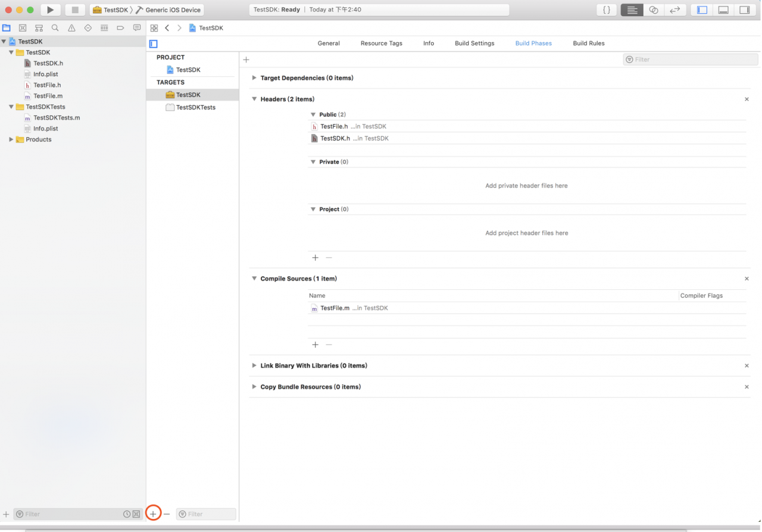Image resolution: width=762 pixels, height=532 pixels.
Task: Remove selected target with minus button
Action: click(x=167, y=514)
